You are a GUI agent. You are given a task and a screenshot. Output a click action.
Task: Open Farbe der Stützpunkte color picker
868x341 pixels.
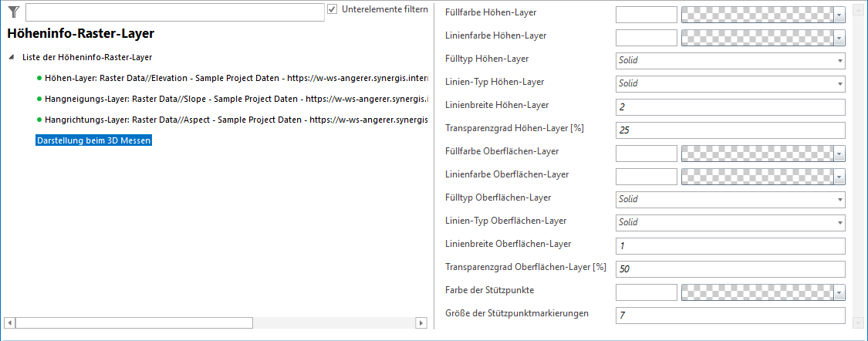coord(839,292)
